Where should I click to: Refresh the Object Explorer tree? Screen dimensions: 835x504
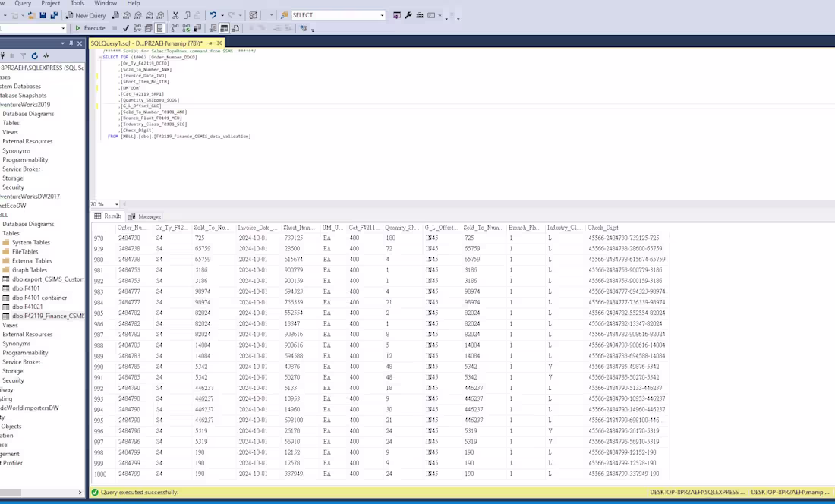(x=34, y=55)
